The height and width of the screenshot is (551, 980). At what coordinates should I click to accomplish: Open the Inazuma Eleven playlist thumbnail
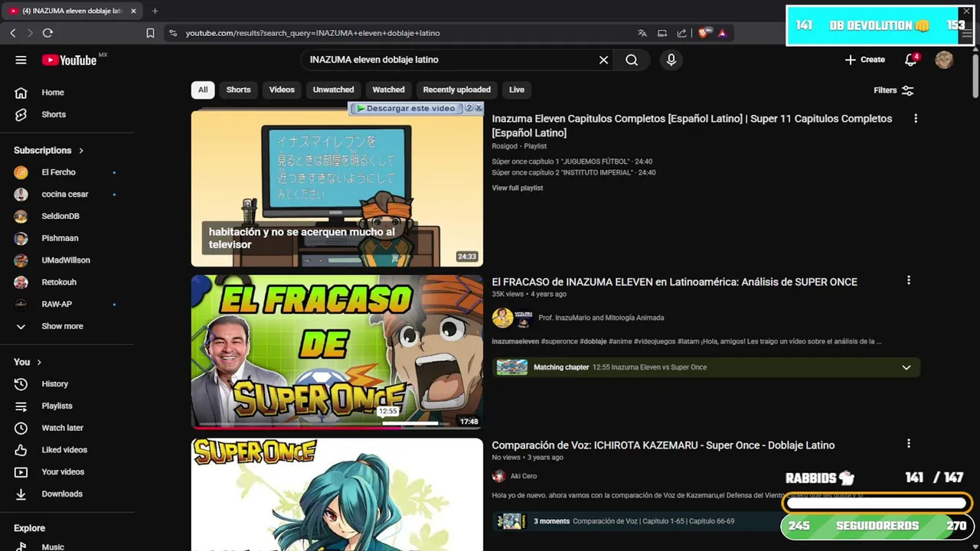point(337,188)
